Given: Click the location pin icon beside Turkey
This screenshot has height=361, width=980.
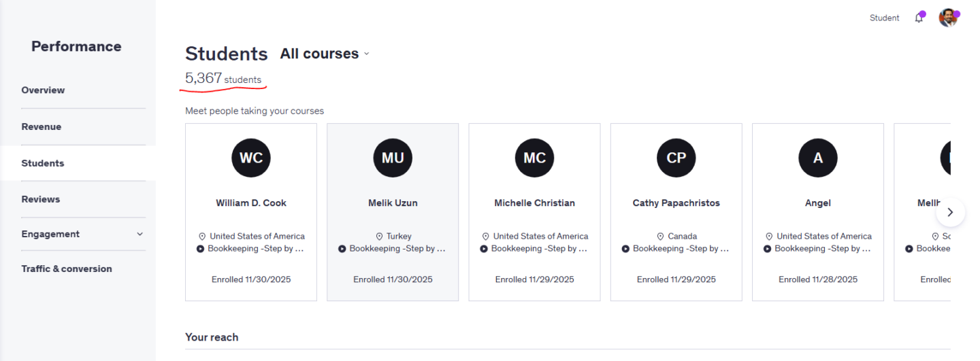Looking at the screenshot, I should coord(380,237).
